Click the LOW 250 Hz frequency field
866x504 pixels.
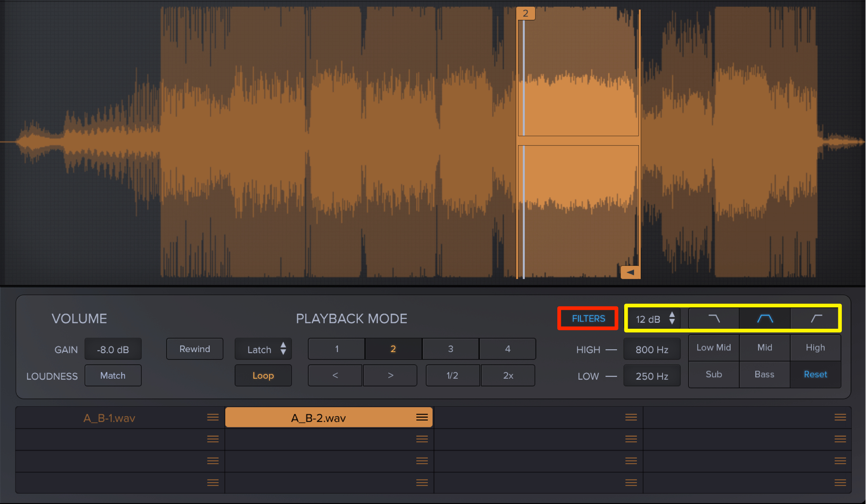tap(652, 376)
